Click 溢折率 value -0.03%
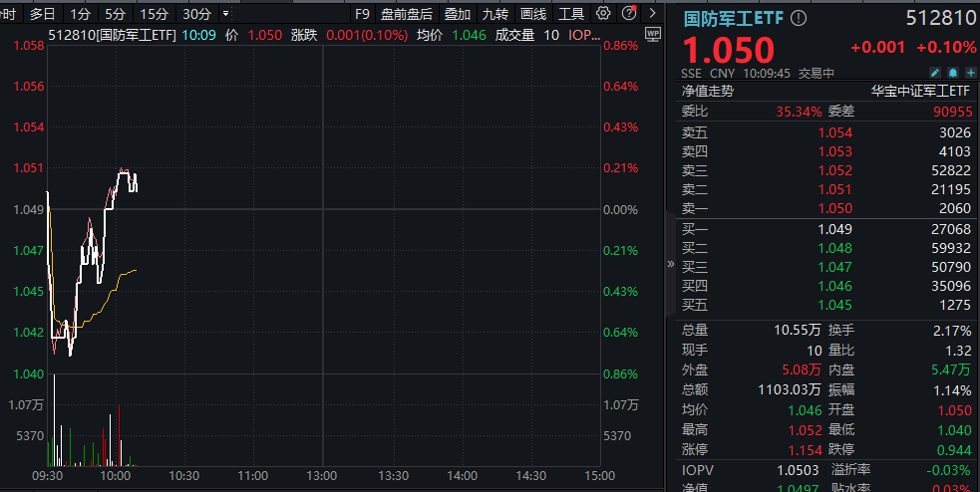The height and width of the screenshot is (492, 980). [950, 470]
